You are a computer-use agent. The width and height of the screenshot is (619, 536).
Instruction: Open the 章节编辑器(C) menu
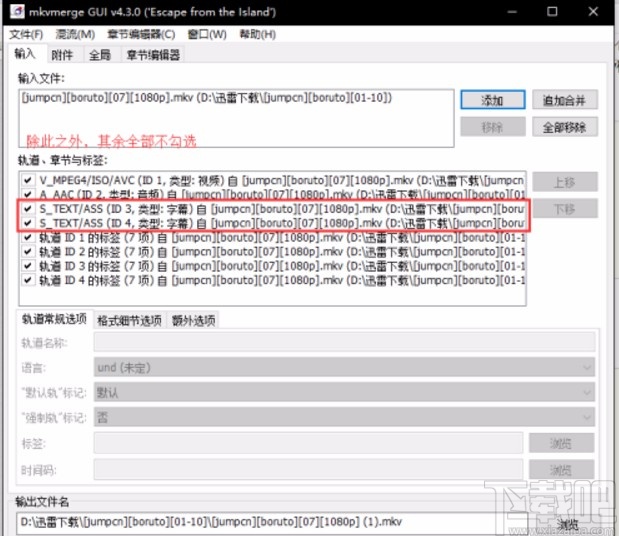(141, 35)
